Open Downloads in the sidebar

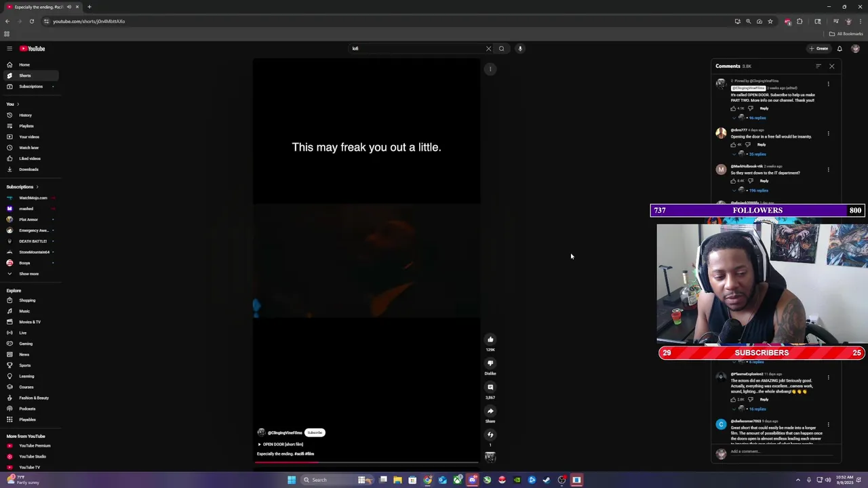30,169
